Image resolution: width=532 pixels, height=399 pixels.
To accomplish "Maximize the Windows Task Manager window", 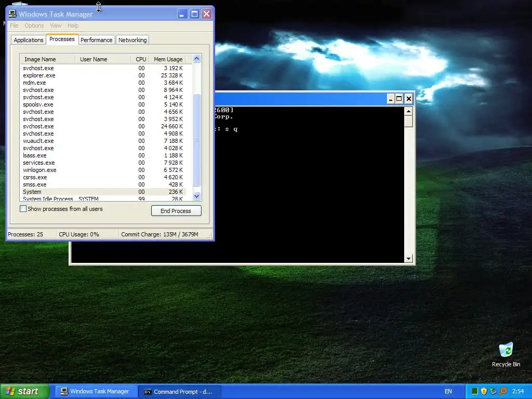I will (x=194, y=14).
